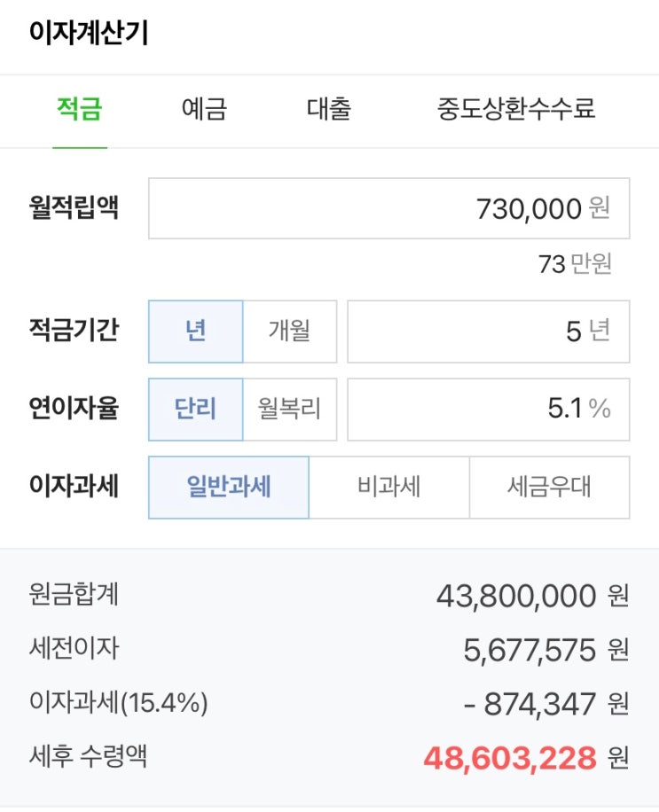Click the 73 만원 helper text

575,264
